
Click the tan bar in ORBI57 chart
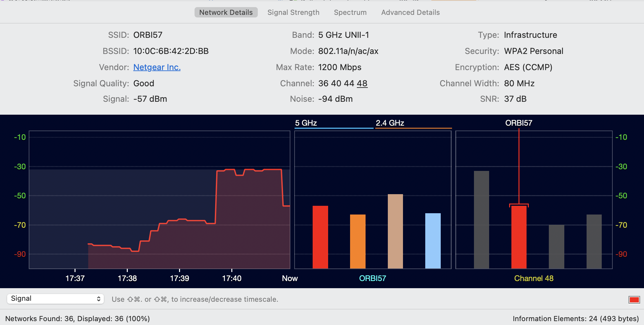395,231
